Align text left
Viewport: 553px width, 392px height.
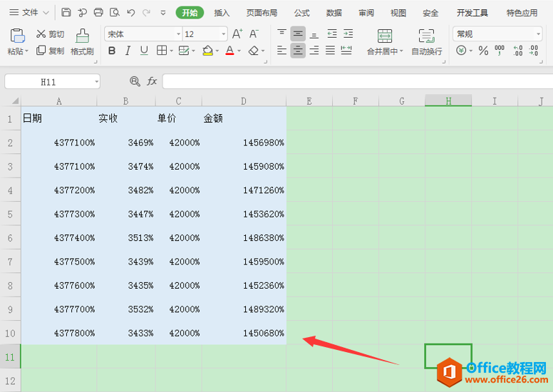pyautogui.click(x=281, y=51)
